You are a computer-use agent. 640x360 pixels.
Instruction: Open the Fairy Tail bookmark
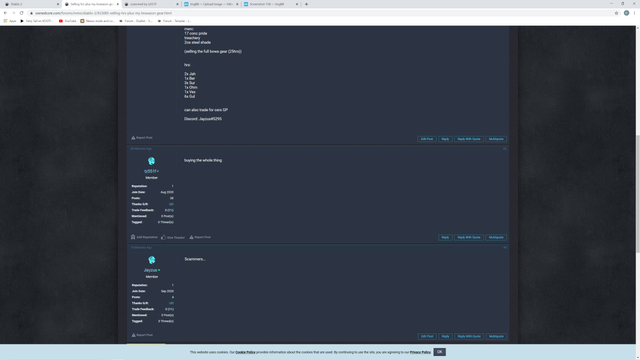[37, 21]
